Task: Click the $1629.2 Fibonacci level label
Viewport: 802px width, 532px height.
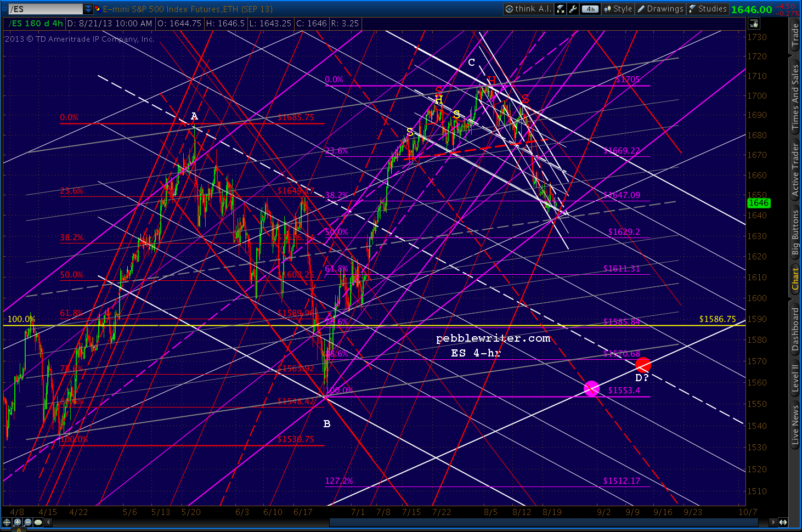Action: point(624,232)
